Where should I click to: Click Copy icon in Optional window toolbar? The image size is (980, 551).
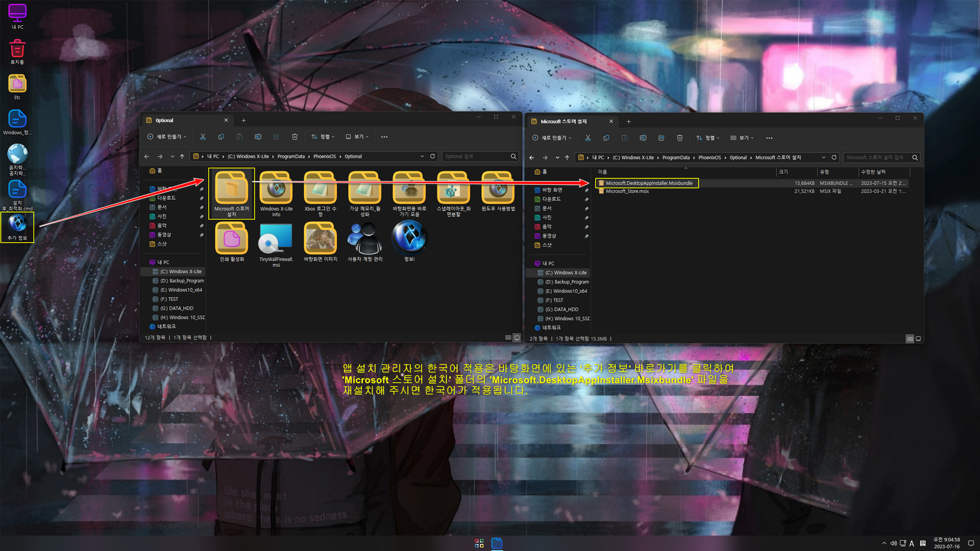(x=221, y=137)
